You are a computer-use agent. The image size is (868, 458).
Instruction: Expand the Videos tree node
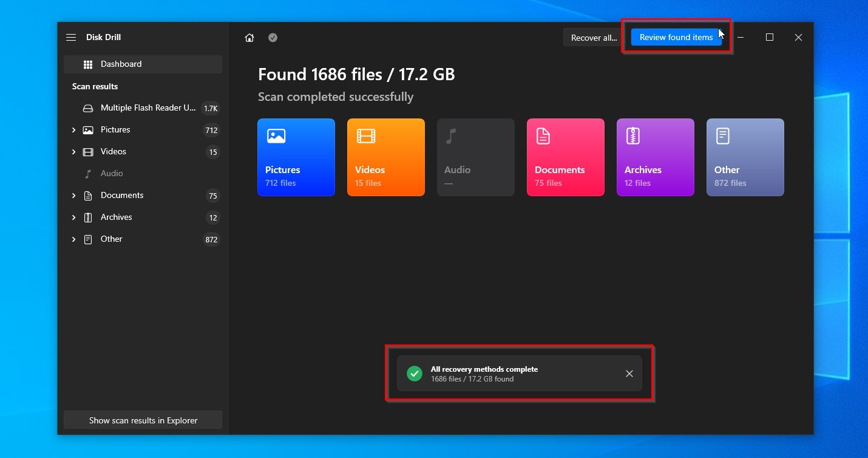73,152
